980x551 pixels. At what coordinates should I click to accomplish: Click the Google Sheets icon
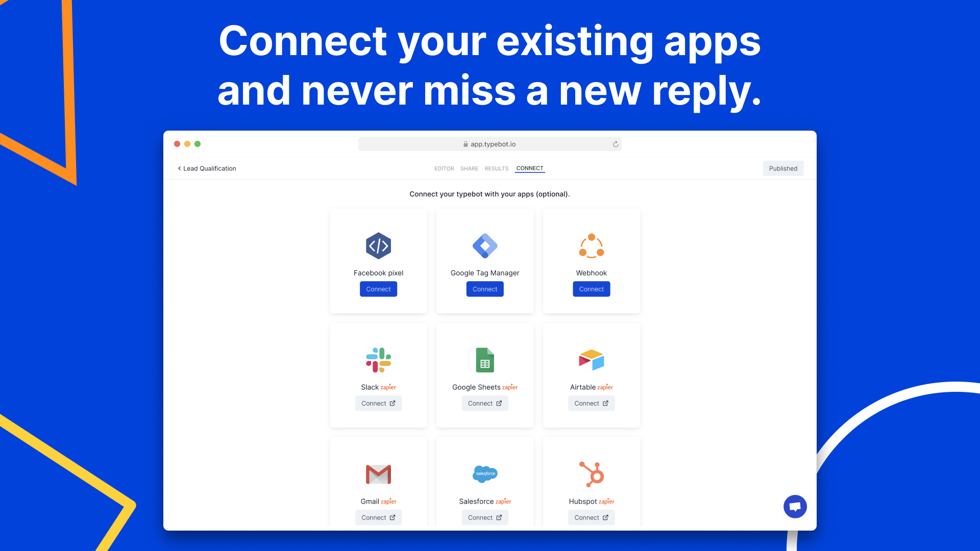point(484,359)
